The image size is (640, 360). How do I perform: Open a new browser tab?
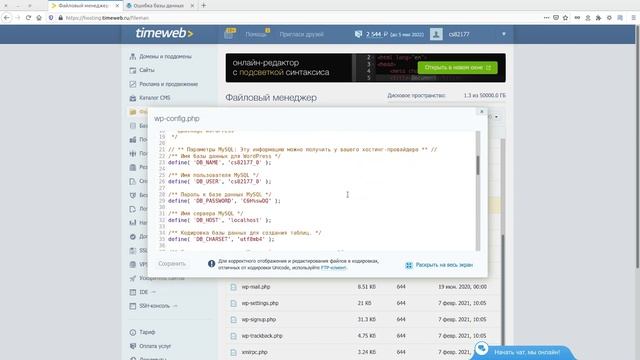pyautogui.click(x=204, y=6)
